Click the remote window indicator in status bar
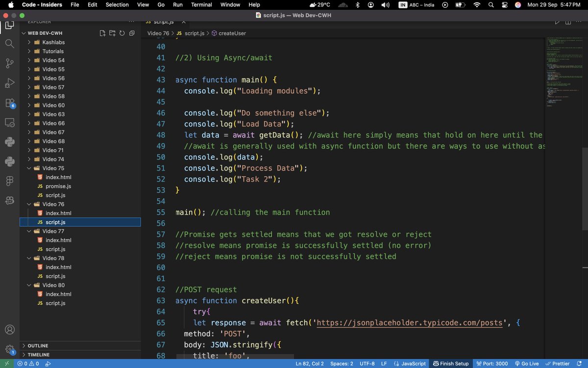 tap(7, 364)
